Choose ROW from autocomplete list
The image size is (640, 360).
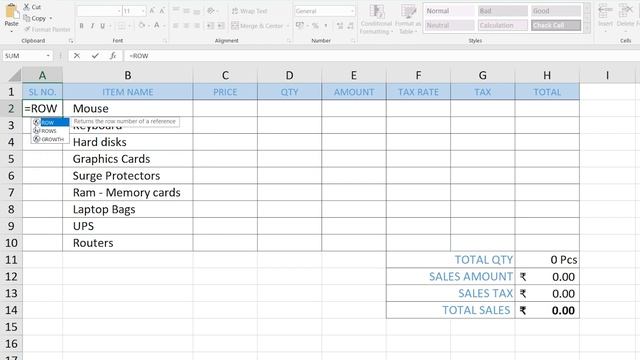(x=50, y=122)
